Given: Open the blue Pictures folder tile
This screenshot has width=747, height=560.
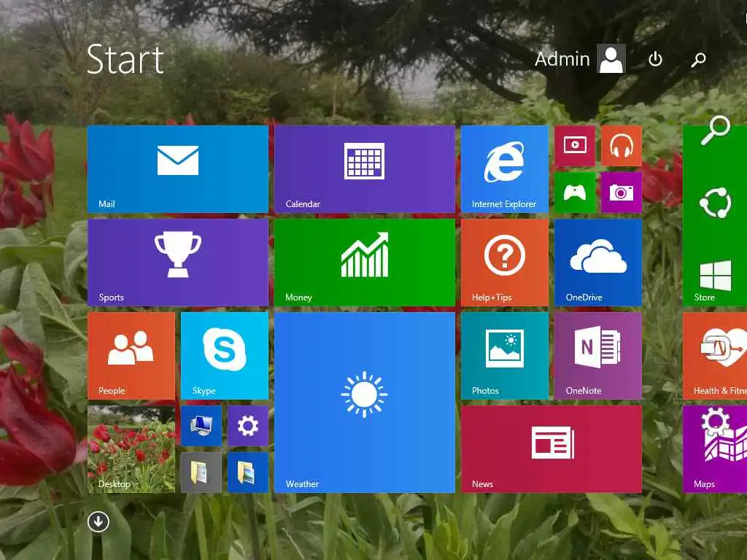Looking at the screenshot, I should coord(248,472).
